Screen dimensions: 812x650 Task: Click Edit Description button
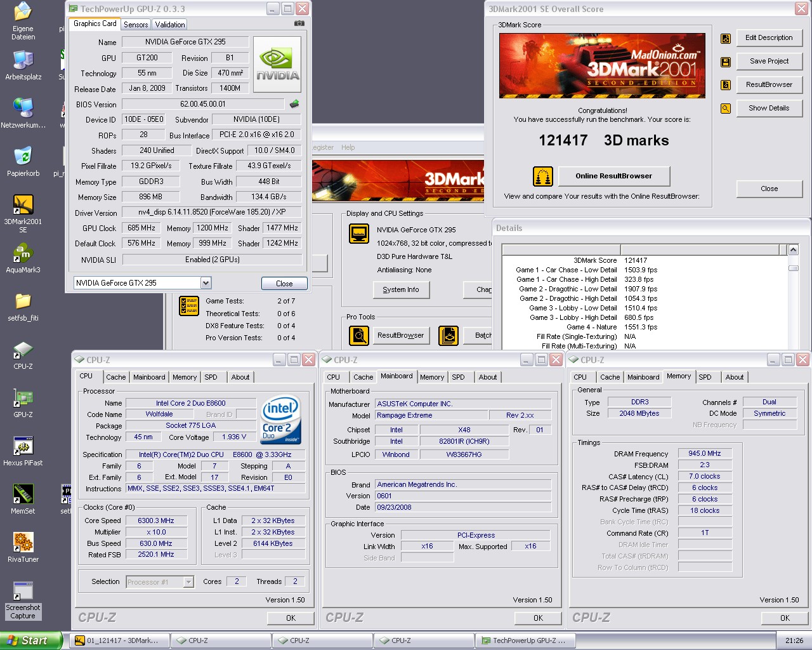point(769,38)
